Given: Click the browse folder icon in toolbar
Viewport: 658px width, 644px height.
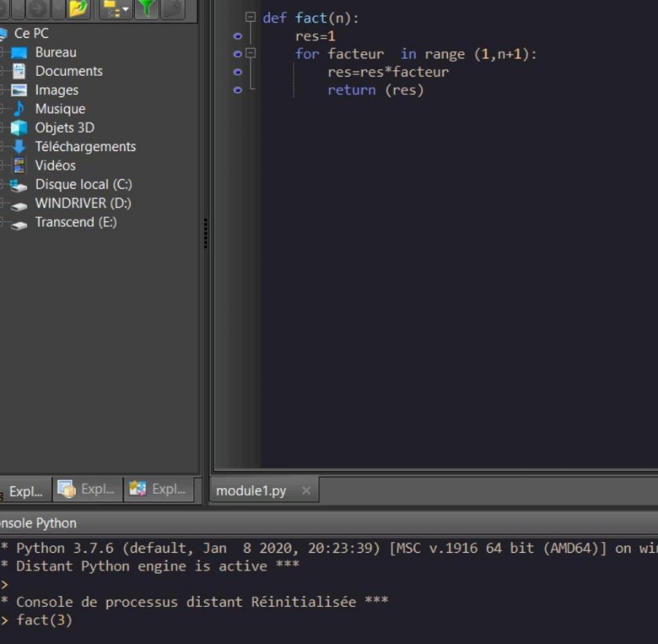Looking at the screenshot, I should tap(78, 8).
